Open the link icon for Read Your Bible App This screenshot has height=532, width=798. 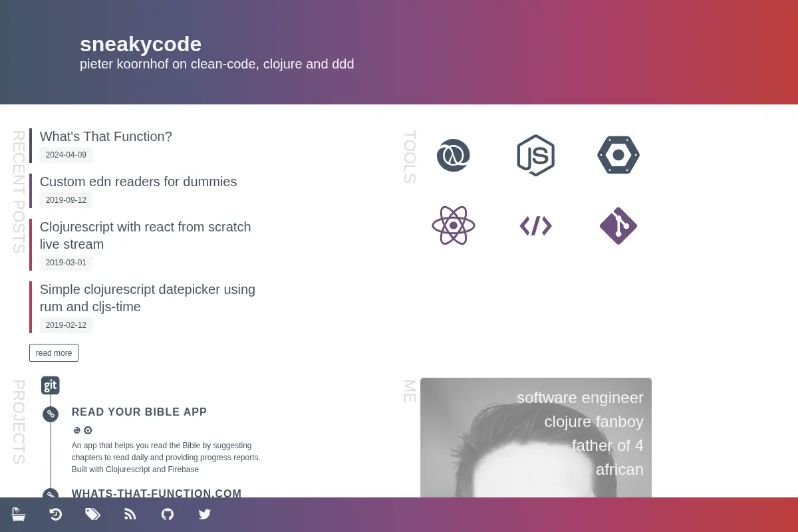pos(51,414)
